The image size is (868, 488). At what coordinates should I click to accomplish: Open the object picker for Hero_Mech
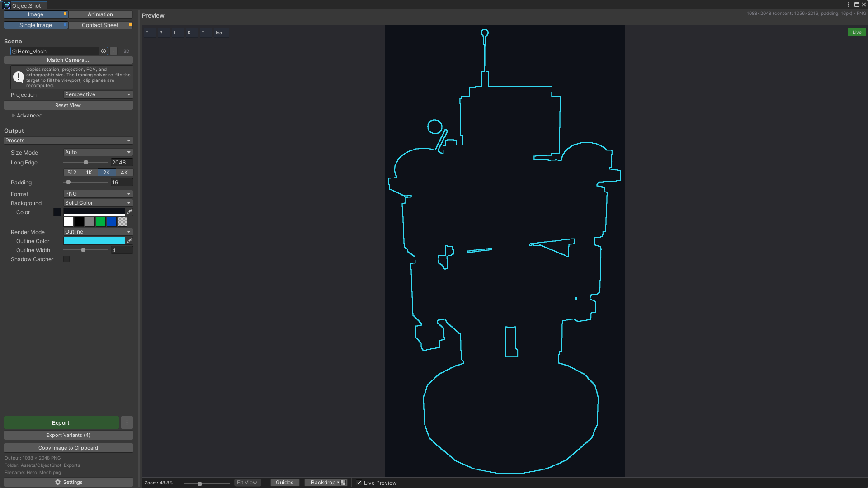coord(104,51)
